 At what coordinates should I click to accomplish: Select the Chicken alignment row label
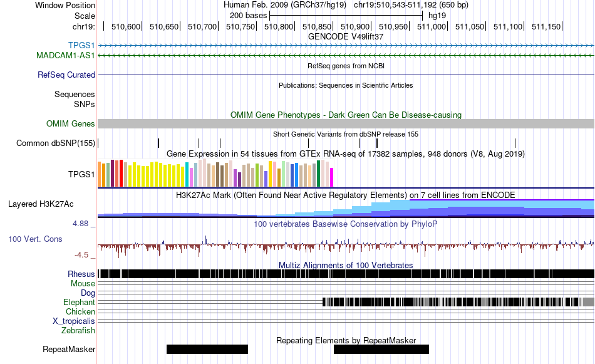[x=80, y=311]
